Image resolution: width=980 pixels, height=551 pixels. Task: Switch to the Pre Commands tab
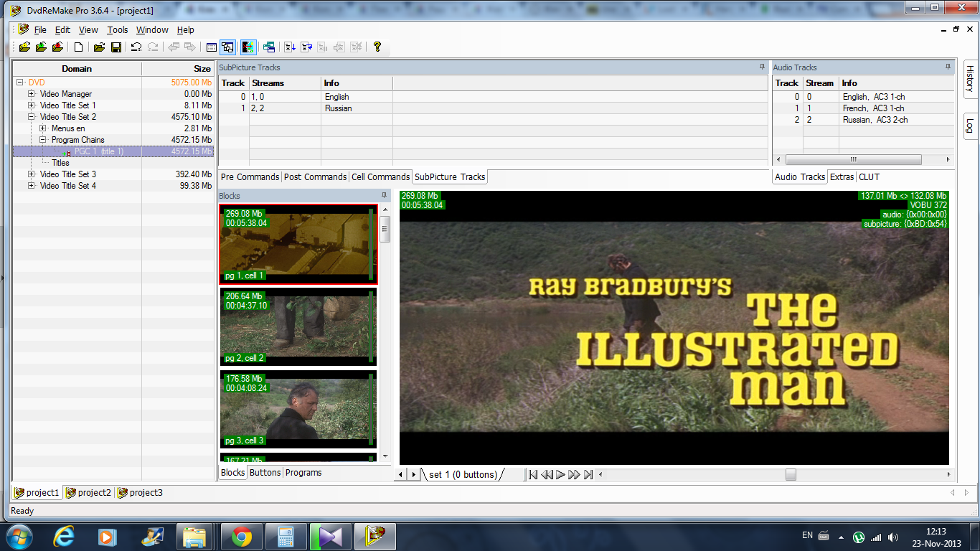click(x=250, y=177)
